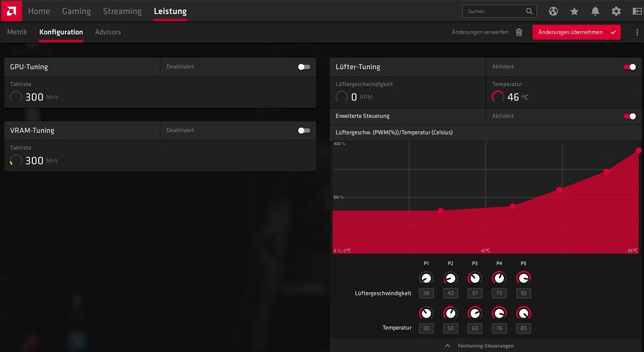
Task: Click Änderungen verwerfen text
Action: pyautogui.click(x=479, y=32)
